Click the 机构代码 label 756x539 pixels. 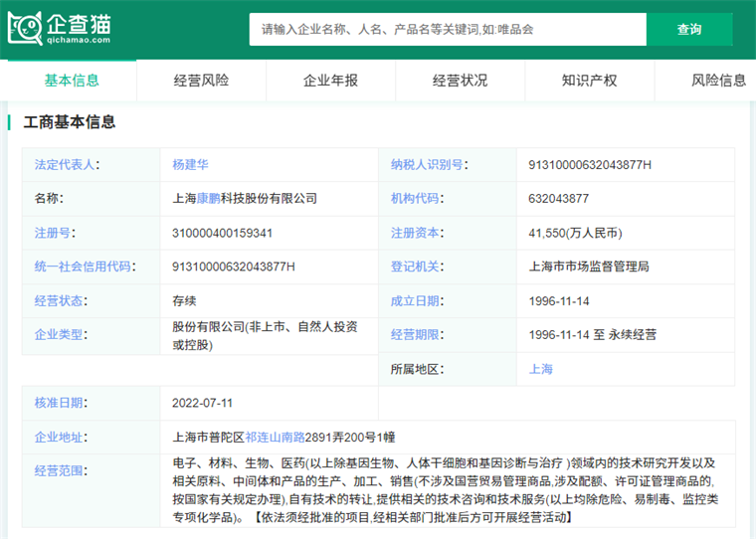417,199
